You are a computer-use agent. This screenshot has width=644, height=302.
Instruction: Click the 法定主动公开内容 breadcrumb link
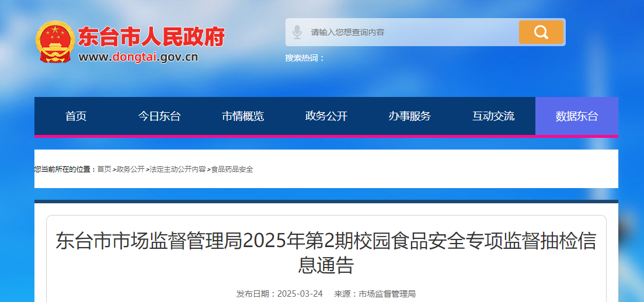177,169
